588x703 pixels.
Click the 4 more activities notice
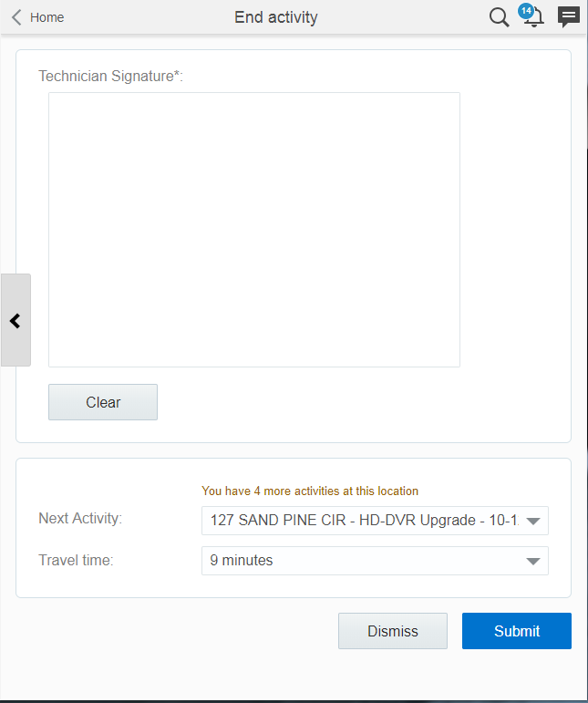[x=310, y=491]
